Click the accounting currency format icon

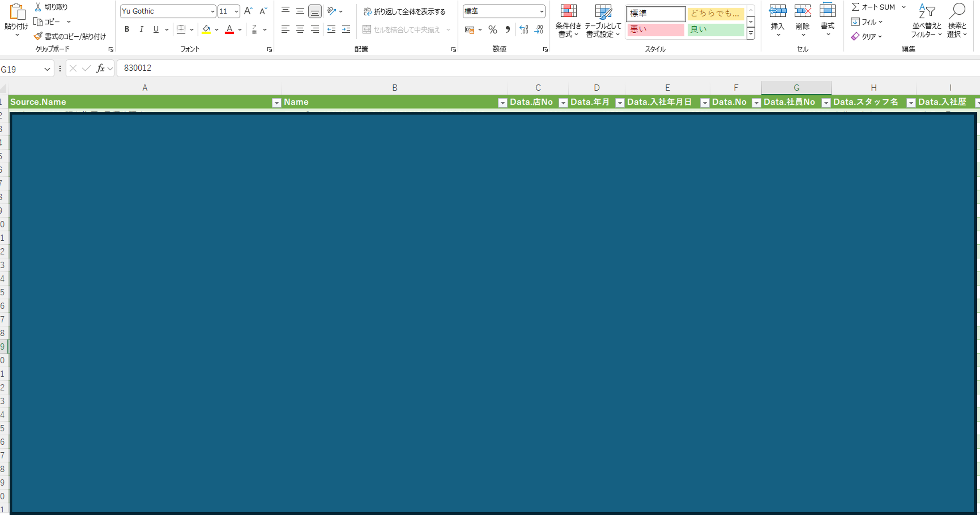pos(469,30)
